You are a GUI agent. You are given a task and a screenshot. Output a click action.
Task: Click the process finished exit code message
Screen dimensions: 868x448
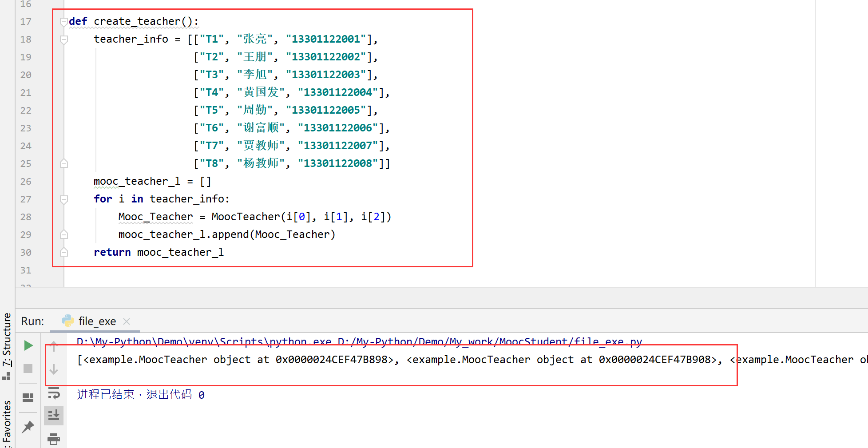point(141,394)
